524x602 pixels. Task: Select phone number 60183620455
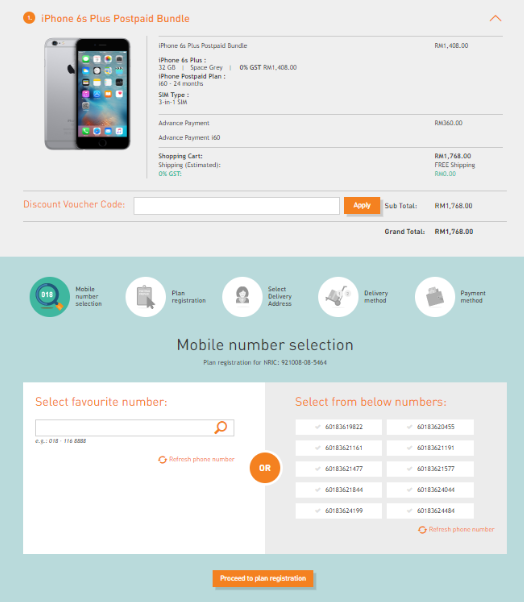click(430, 427)
